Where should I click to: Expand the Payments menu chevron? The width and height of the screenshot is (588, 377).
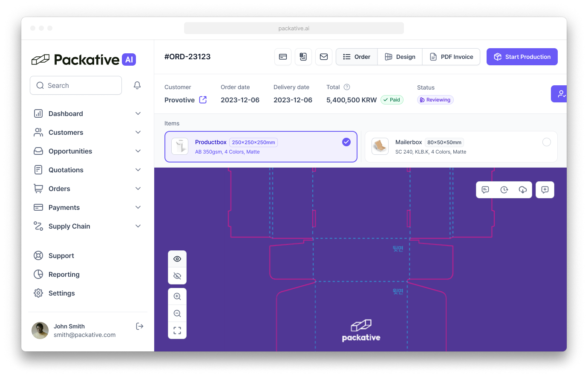click(138, 207)
